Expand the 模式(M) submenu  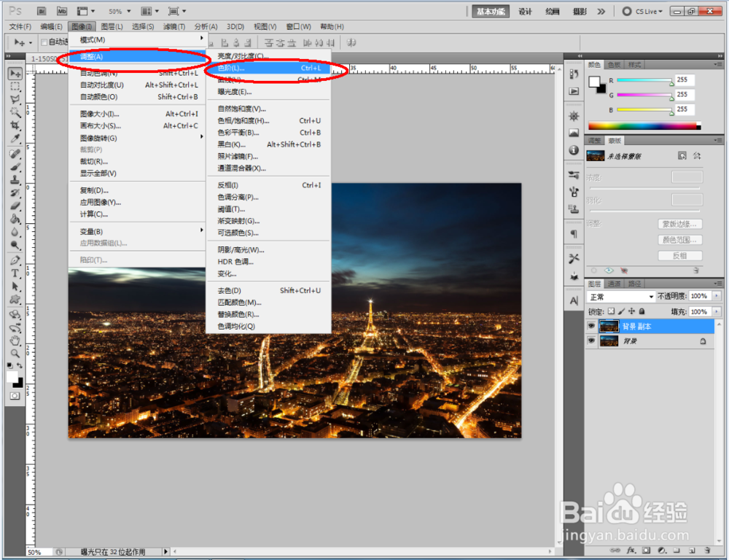[138, 39]
